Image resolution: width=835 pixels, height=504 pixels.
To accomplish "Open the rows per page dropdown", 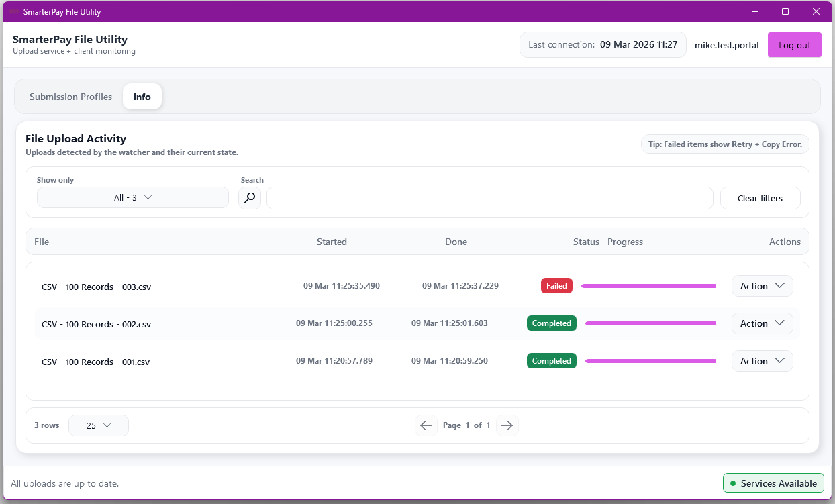I will (x=99, y=425).
